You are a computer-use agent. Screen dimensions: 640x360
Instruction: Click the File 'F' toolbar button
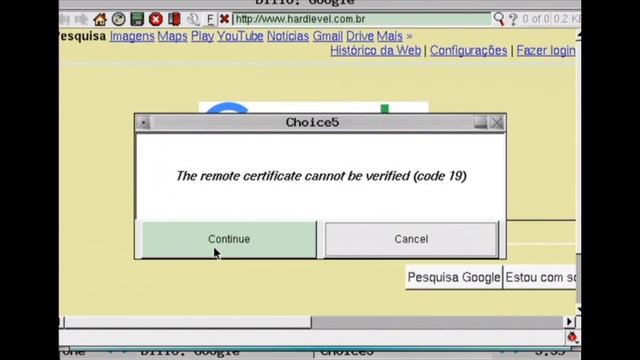pyautogui.click(x=210, y=19)
